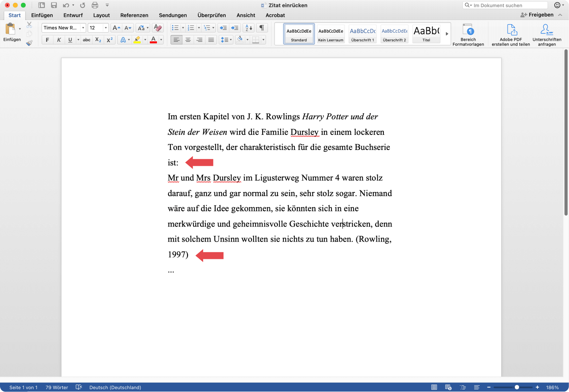Sort text A-Z icon
Viewport: 569px width, 392px height.
(249, 28)
